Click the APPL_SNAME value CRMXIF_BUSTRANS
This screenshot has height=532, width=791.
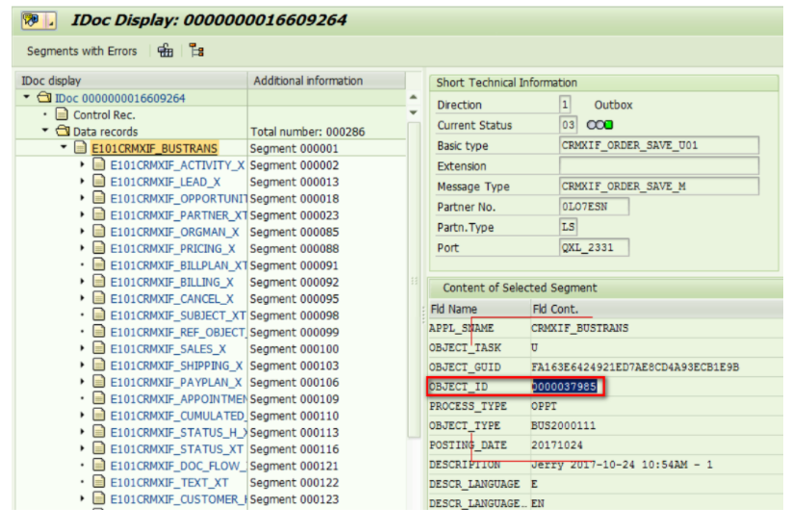tap(579, 328)
